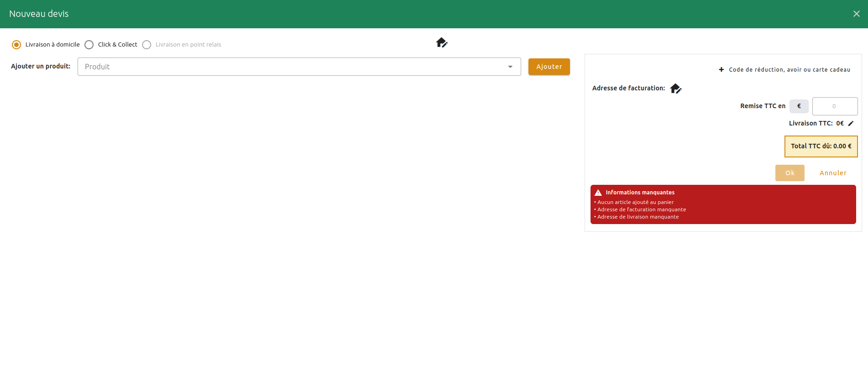Image resolution: width=868 pixels, height=392 pixels.
Task: Click the plus icon for reduction code
Action: [x=722, y=70]
